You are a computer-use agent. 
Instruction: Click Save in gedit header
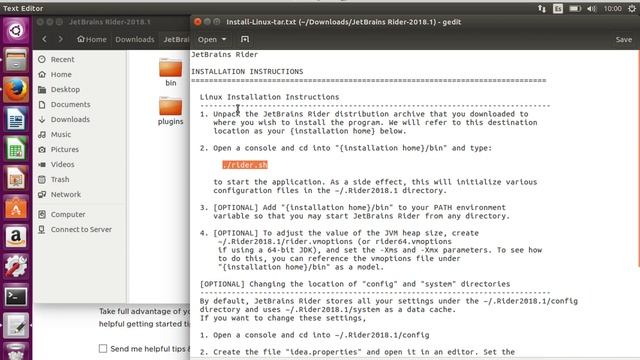click(623, 40)
